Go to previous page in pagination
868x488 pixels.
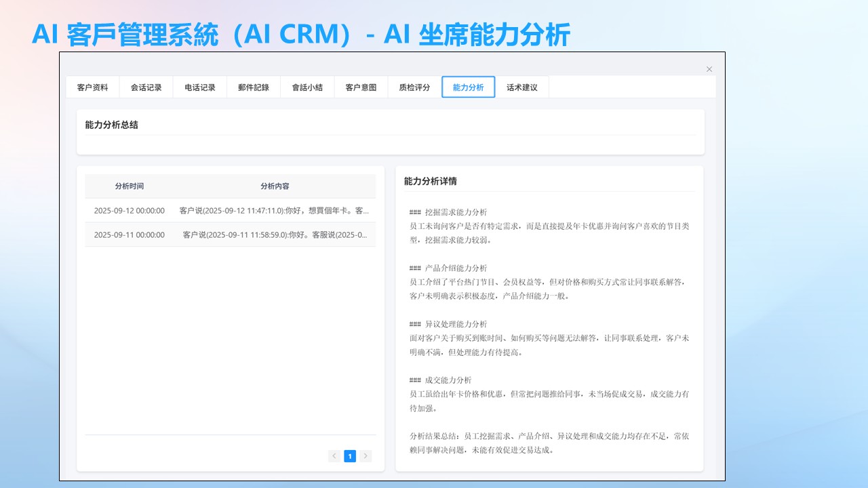point(334,456)
